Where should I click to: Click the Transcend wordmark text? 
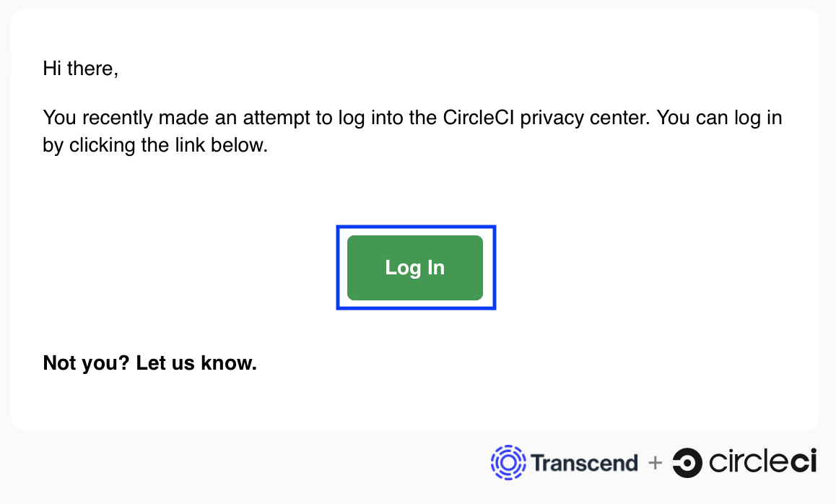(585, 463)
